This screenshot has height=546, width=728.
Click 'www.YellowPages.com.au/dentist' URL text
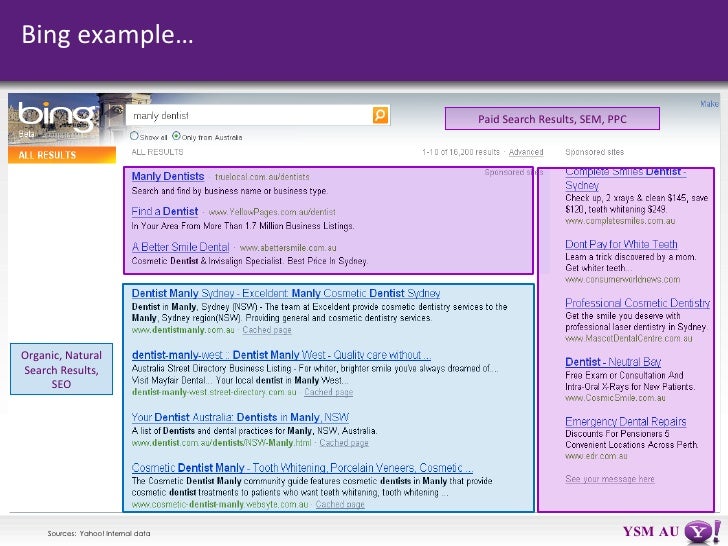coord(272,212)
